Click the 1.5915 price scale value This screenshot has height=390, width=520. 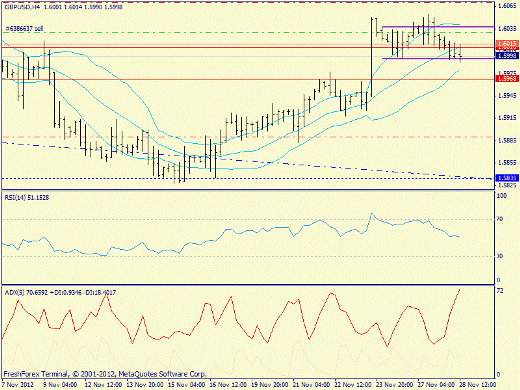point(507,118)
